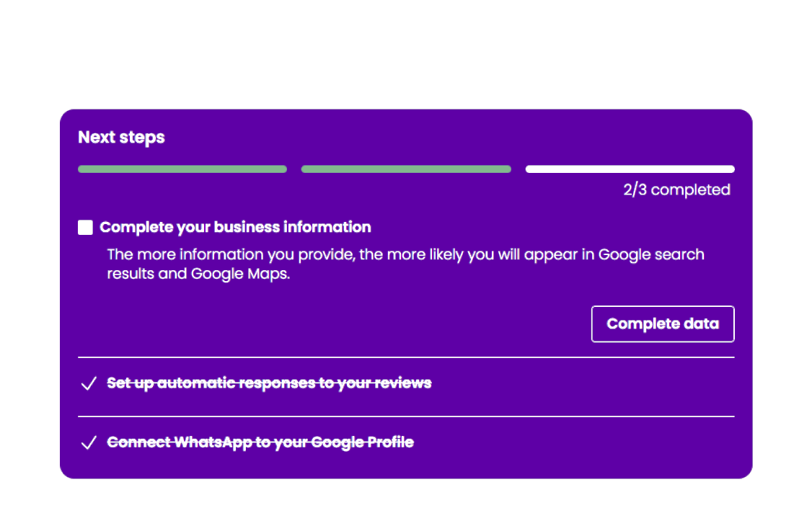
Task: Click the Complete data button
Action: point(663,324)
